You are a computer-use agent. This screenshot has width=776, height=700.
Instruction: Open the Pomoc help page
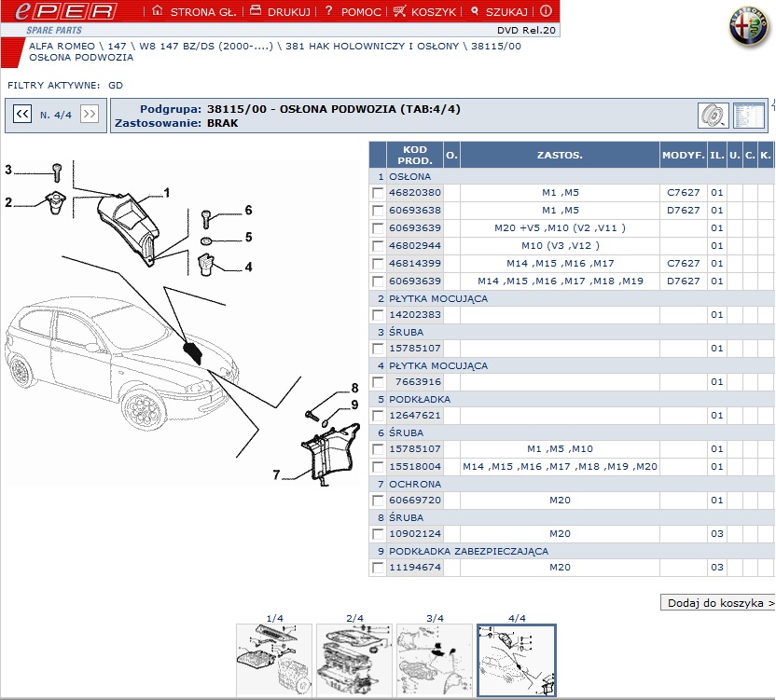(x=353, y=12)
